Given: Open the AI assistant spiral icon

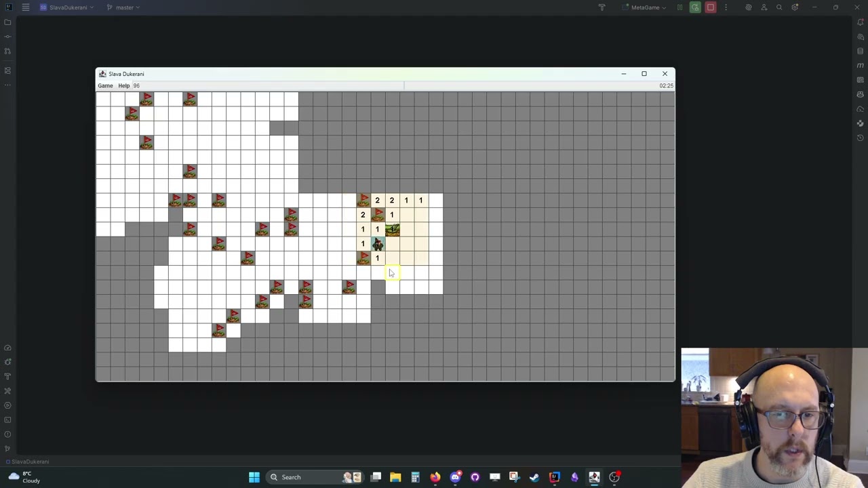Looking at the screenshot, I should pyautogui.click(x=749, y=7).
